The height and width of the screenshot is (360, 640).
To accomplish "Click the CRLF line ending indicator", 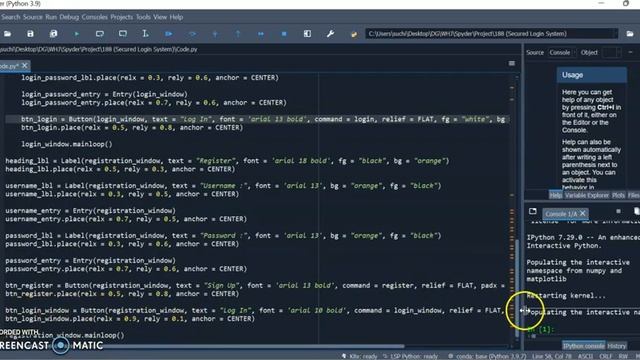I will (x=605, y=356).
